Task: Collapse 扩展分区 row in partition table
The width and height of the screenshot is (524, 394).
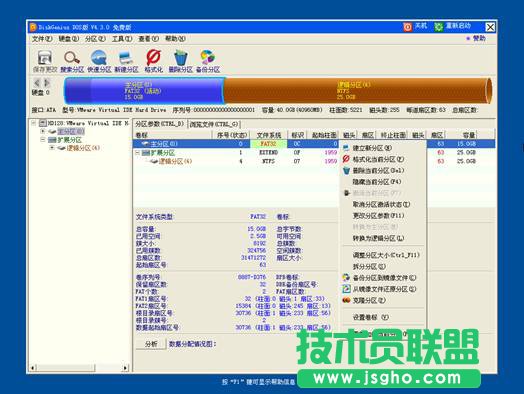Action: pos(137,153)
